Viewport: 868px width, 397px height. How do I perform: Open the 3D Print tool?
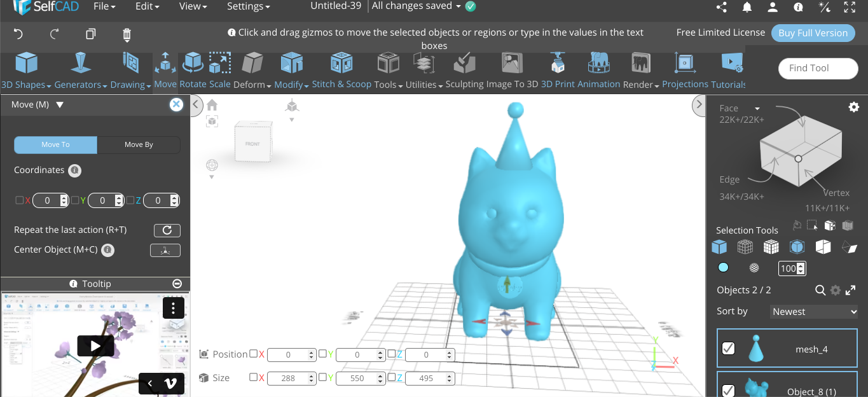[558, 71]
